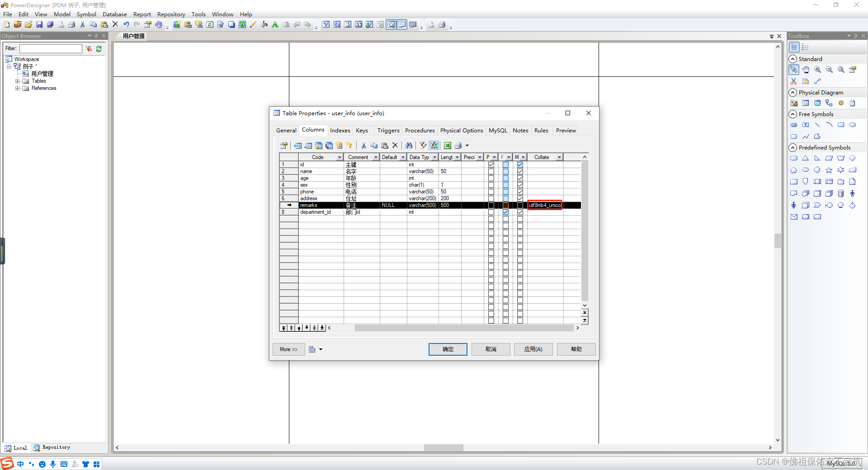The width and height of the screenshot is (868, 470).
Task: Click the Undo arrow in main toolbar
Action: pyautogui.click(x=126, y=24)
